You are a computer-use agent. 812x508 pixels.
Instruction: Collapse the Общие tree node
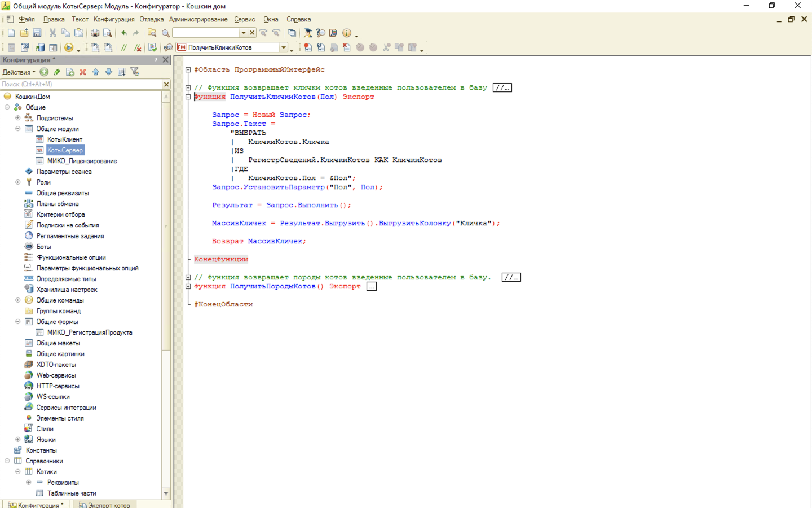[7, 107]
